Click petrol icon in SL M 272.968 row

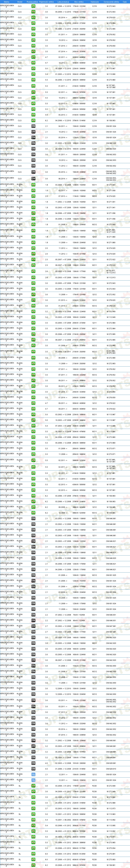pyautogui.click(x=33, y=803)
